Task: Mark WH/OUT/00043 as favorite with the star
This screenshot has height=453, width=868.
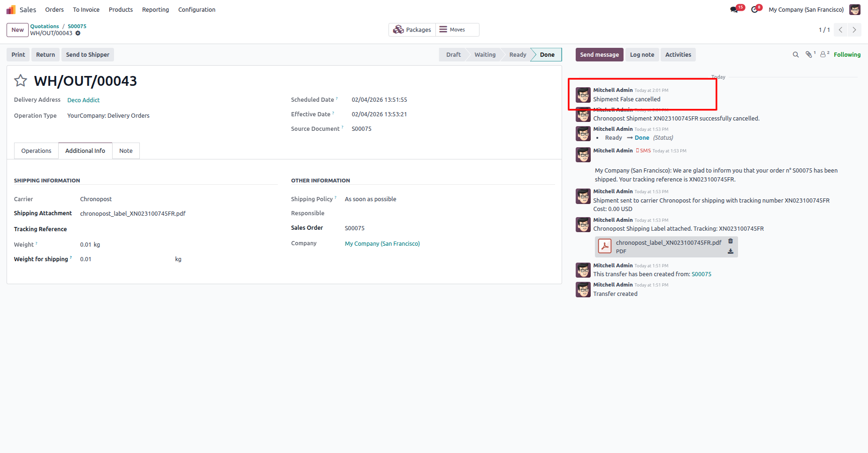Action: 21,81
